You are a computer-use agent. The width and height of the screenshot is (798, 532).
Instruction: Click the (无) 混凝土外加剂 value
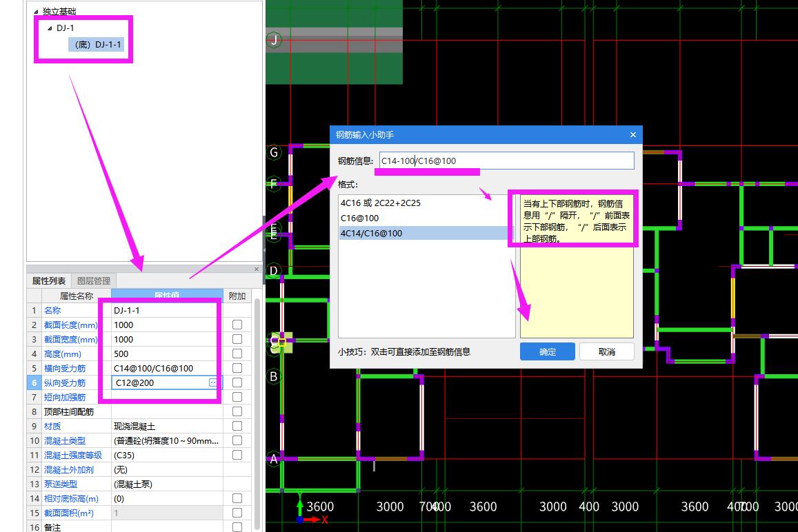point(167,469)
